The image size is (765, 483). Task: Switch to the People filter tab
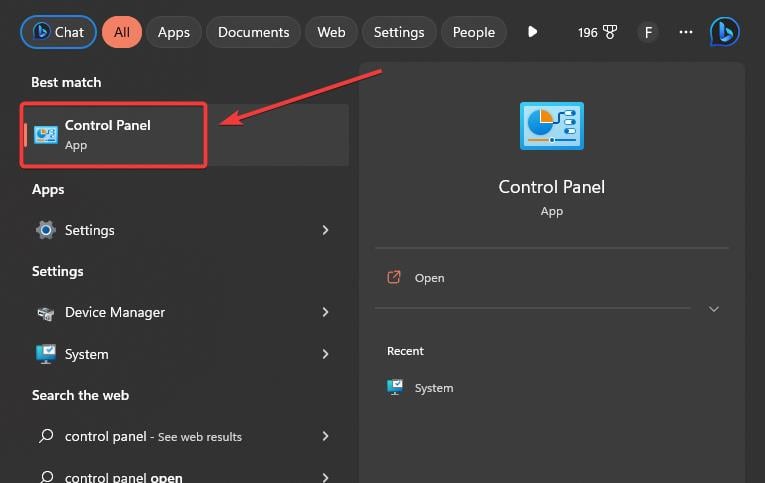(x=474, y=32)
